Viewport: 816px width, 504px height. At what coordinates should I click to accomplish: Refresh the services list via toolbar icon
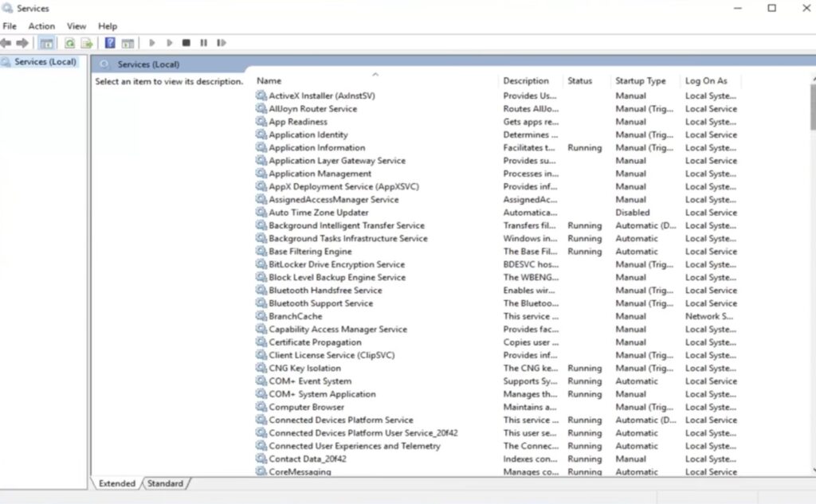tap(69, 43)
